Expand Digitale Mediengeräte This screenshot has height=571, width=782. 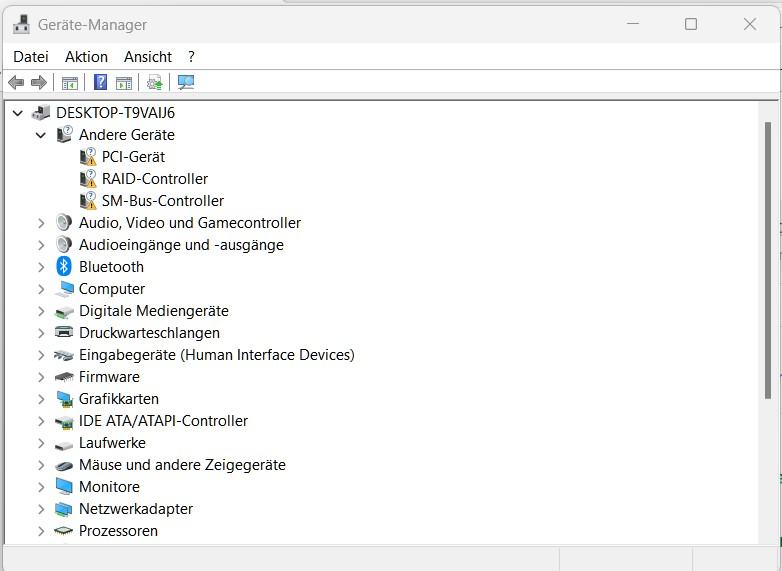click(x=41, y=311)
